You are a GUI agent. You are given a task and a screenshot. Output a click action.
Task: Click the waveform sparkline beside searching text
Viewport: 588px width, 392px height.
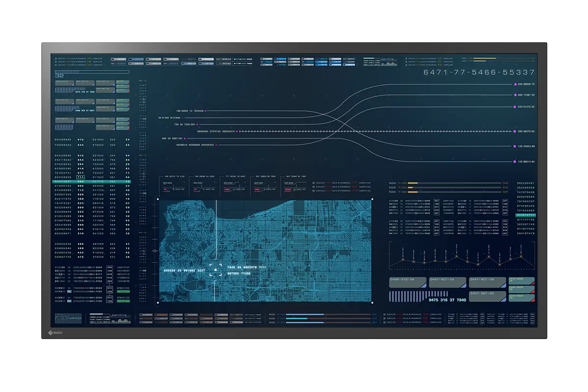121,320
